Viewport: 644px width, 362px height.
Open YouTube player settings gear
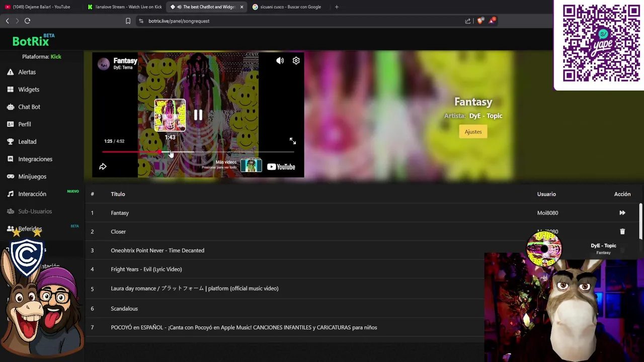pyautogui.click(x=296, y=61)
